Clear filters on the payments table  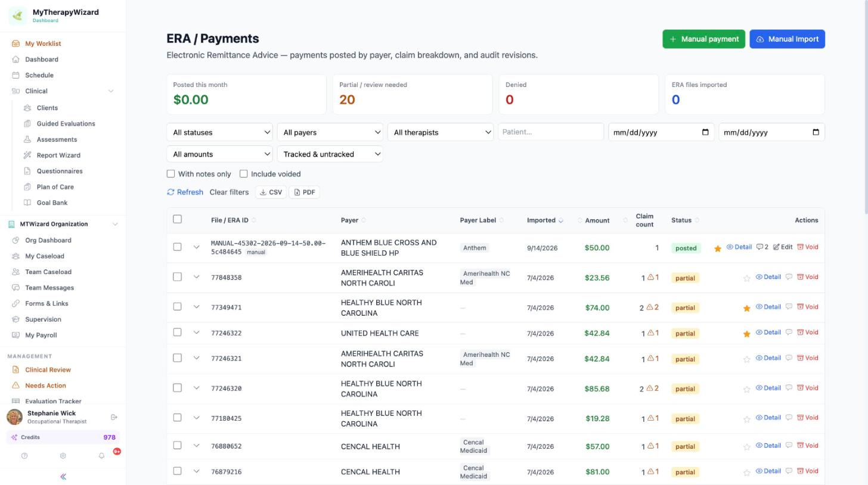[x=229, y=192]
